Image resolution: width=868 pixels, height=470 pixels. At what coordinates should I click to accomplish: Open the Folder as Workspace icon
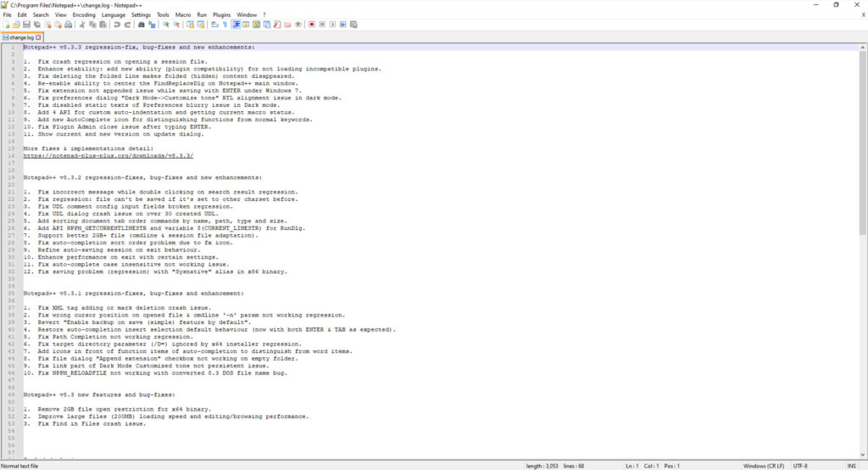[x=287, y=25]
